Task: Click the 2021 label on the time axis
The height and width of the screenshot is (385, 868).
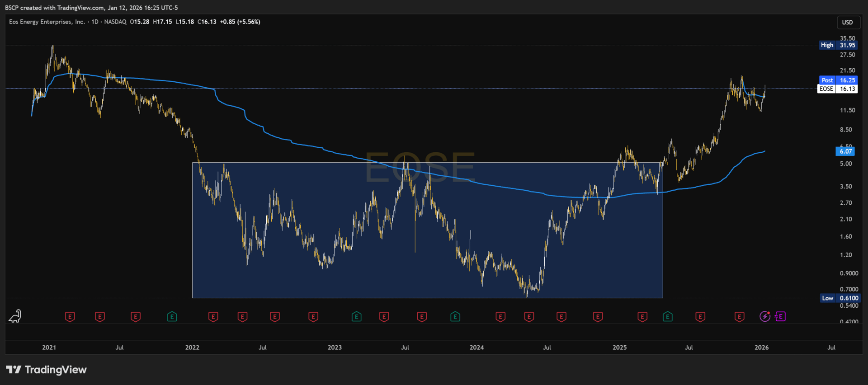Action: [x=49, y=347]
